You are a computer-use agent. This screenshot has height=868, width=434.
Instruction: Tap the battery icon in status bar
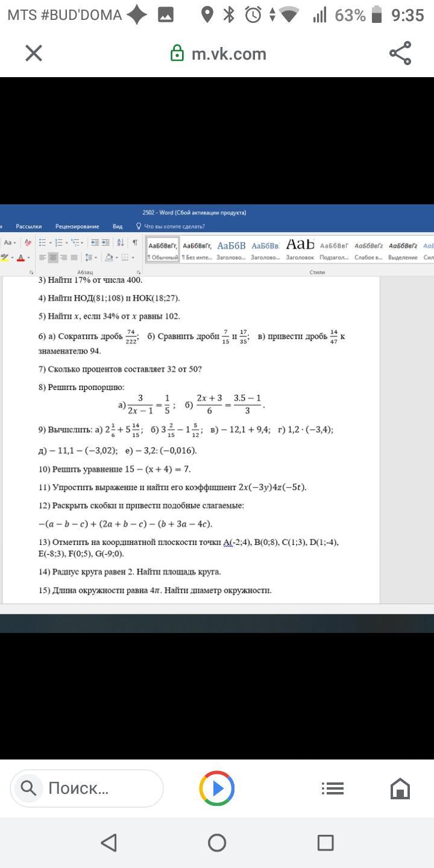tap(377, 14)
